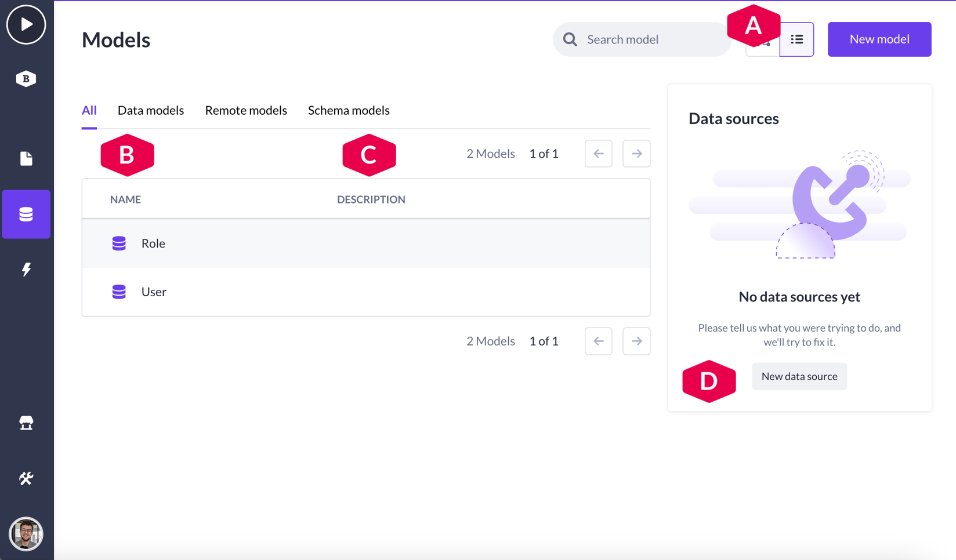Switch to the Data models tab
Viewport: 956px width, 560px height.
151,110
